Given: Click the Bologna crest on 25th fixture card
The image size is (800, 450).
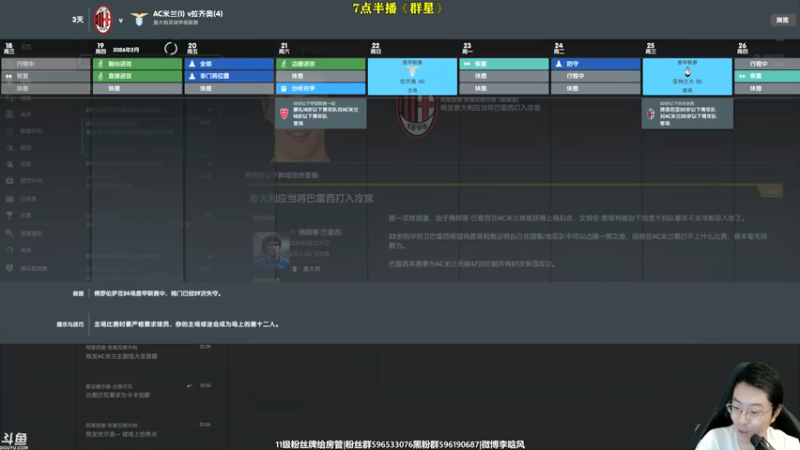Looking at the screenshot, I should pos(651,114).
